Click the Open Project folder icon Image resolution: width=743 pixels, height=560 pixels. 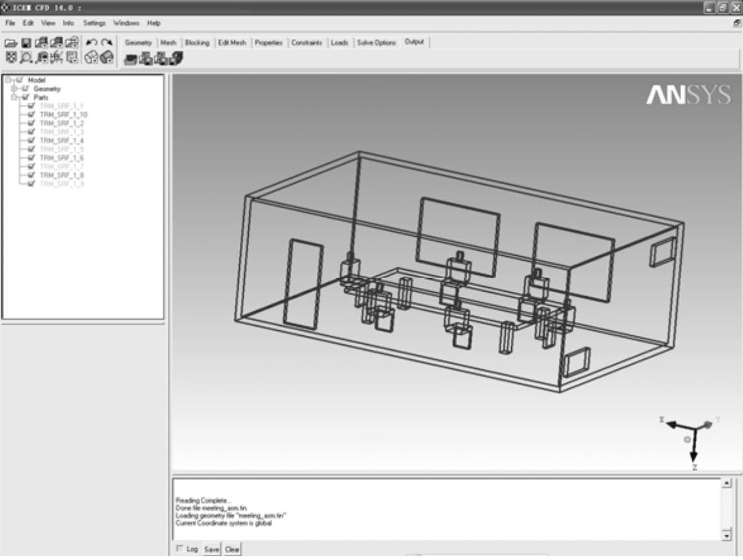[11, 44]
